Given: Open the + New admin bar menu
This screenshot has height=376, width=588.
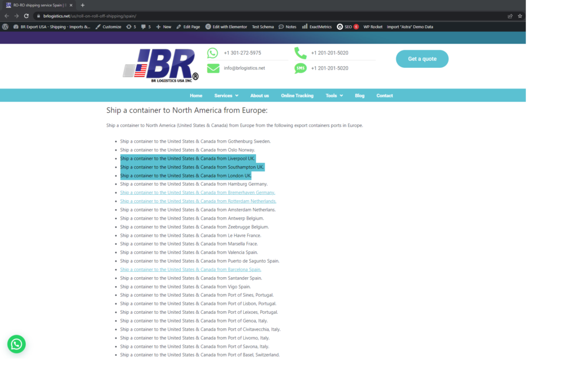Looking at the screenshot, I should point(164,26).
